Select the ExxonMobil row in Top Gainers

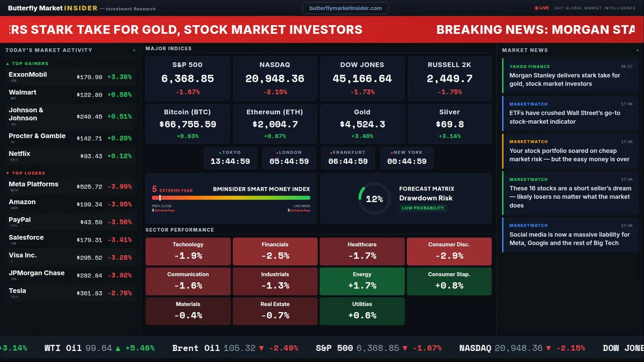[x=69, y=77]
